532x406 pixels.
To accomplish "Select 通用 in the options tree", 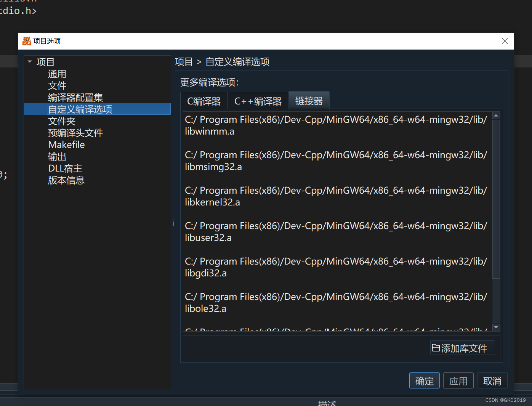I will (57, 74).
